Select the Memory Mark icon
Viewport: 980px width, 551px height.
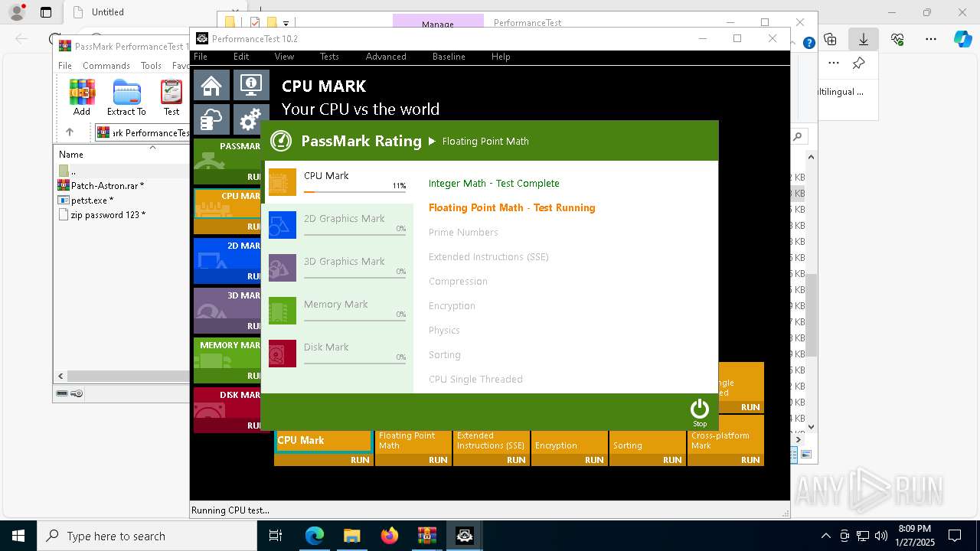coord(282,311)
